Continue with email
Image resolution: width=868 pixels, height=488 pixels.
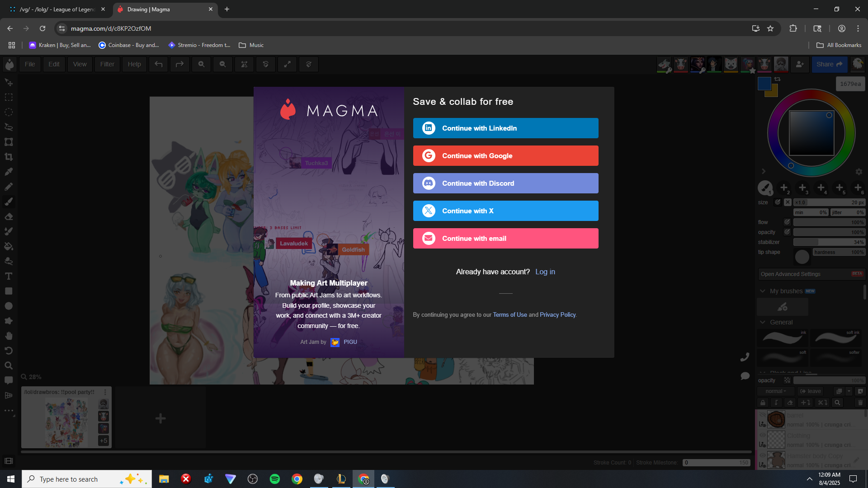505,239
